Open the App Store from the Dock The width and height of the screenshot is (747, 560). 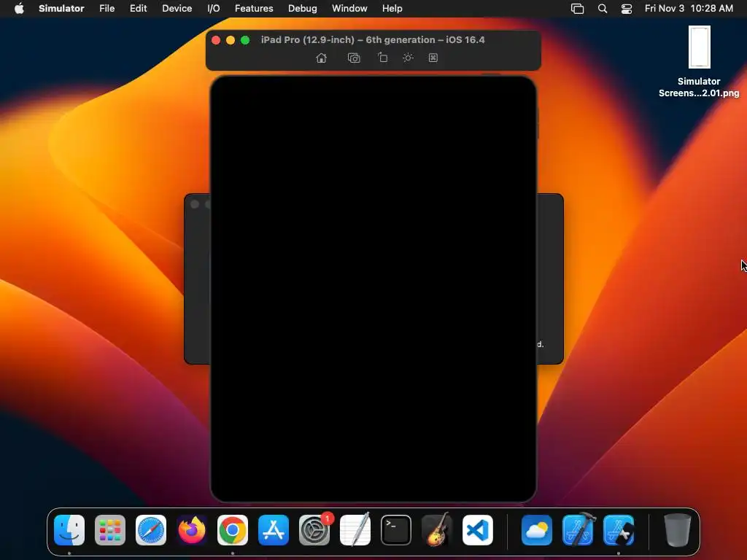point(274,530)
